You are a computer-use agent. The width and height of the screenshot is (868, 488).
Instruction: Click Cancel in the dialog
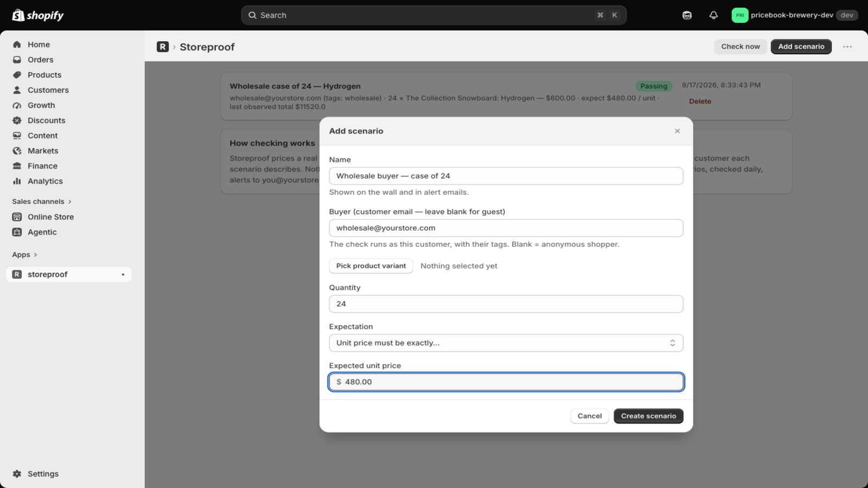pos(590,416)
